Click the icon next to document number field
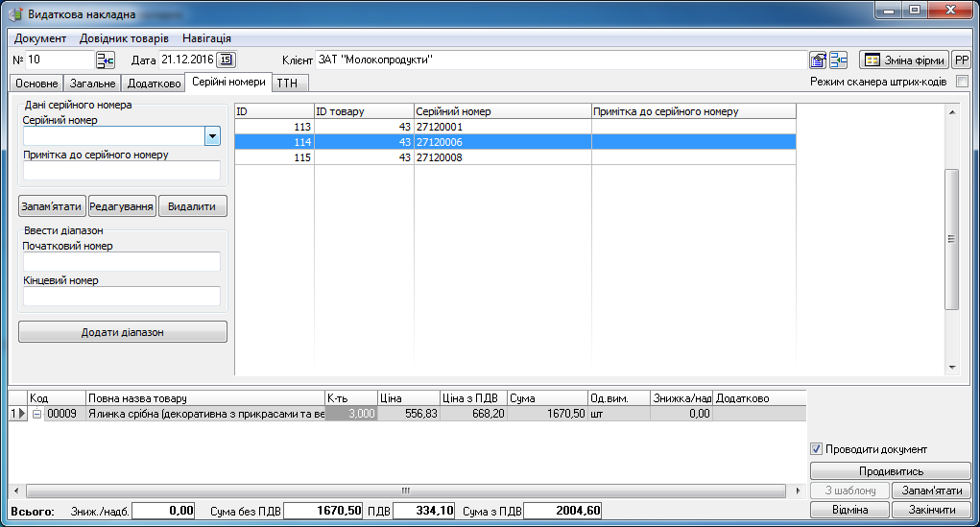Image resolution: width=980 pixels, height=527 pixels. coord(105,60)
